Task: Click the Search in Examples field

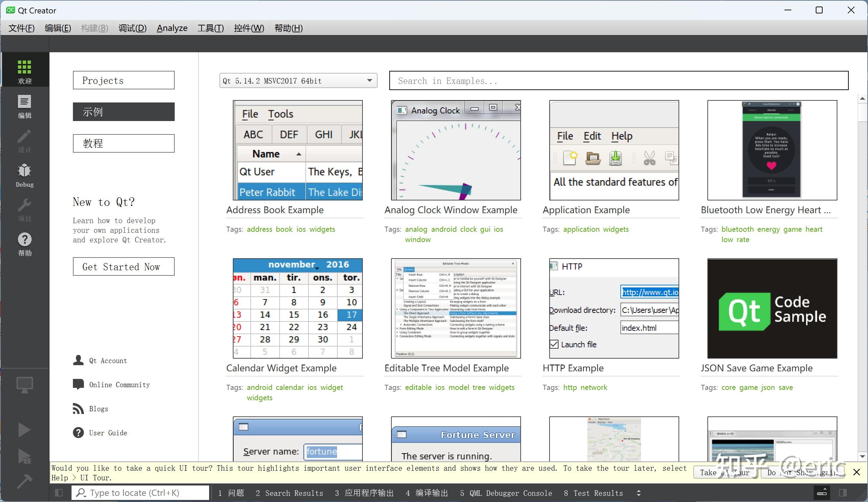Action: 618,80
